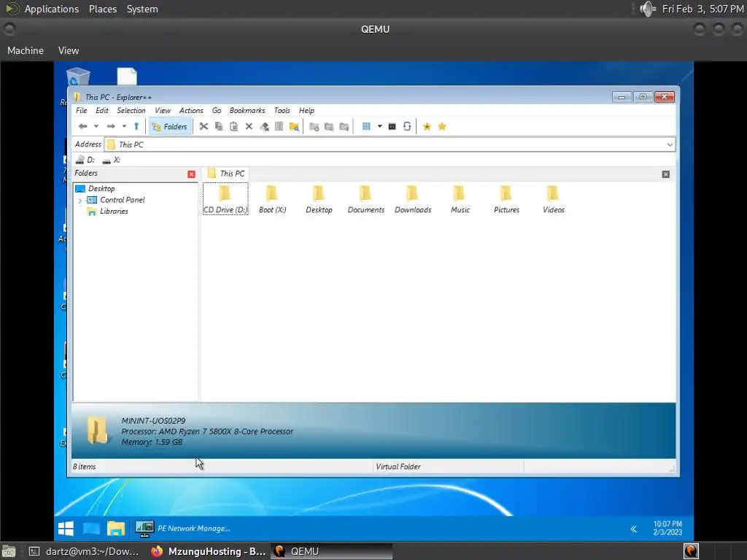The image size is (747, 560).
Task: Click the Address bar field
Action: (x=390, y=145)
